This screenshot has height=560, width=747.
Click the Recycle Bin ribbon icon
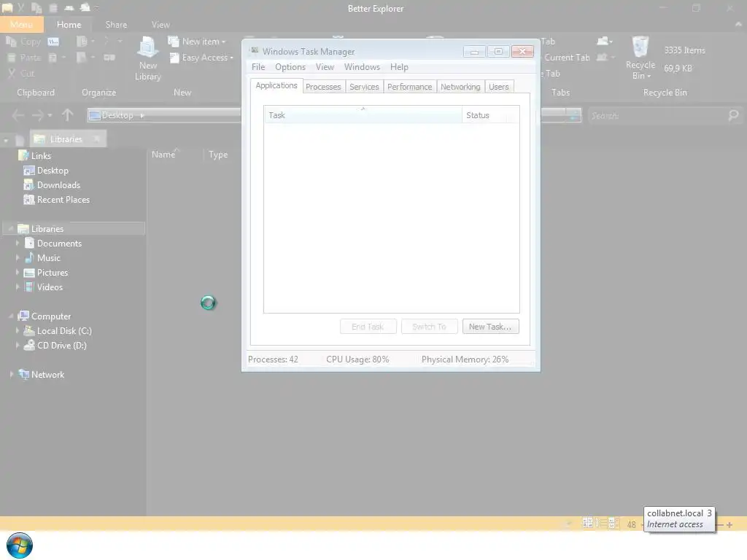click(x=640, y=47)
